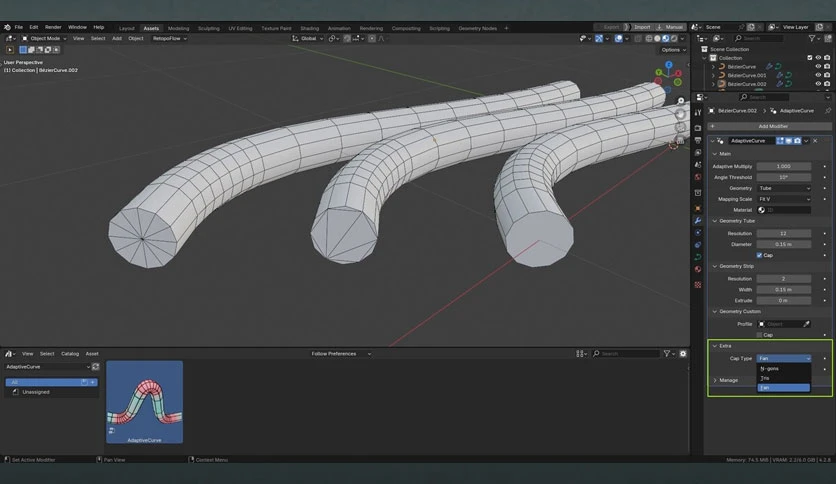Image resolution: width=836 pixels, height=484 pixels.
Task: Click the eyedropper icon next to Profile field
Action: click(x=807, y=324)
